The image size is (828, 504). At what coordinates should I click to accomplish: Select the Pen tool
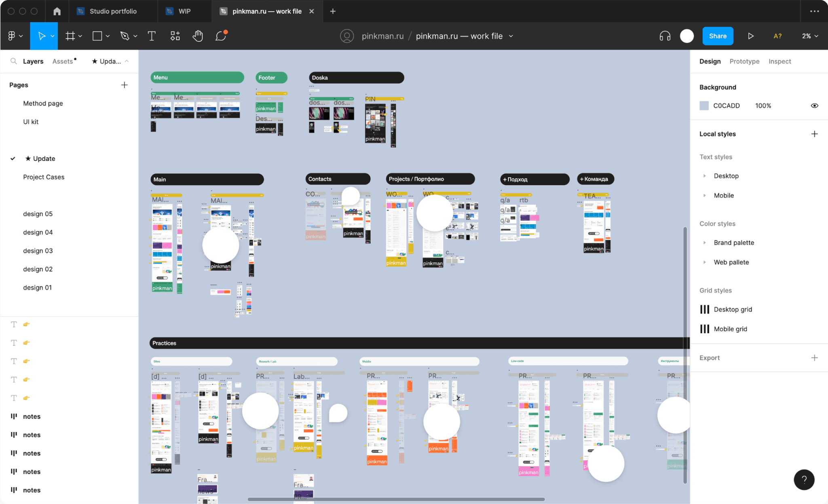click(125, 36)
